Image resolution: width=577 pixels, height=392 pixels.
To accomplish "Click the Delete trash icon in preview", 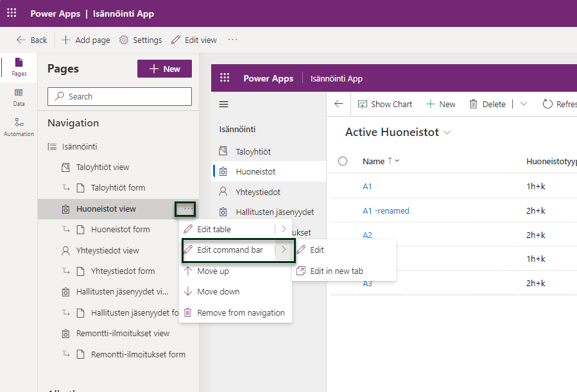I will click(x=474, y=104).
